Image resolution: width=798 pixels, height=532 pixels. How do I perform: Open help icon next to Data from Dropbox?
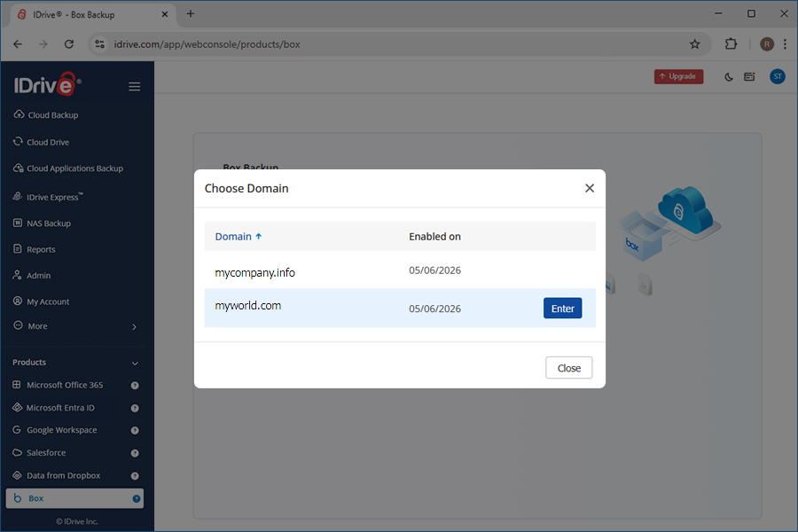pos(135,476)
